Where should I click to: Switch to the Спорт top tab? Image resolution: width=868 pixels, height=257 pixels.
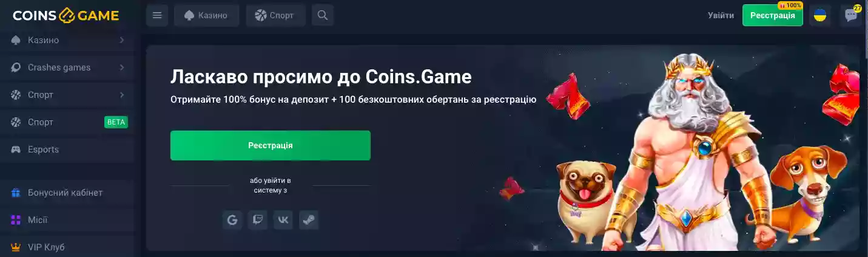click(x=275, y=15)
